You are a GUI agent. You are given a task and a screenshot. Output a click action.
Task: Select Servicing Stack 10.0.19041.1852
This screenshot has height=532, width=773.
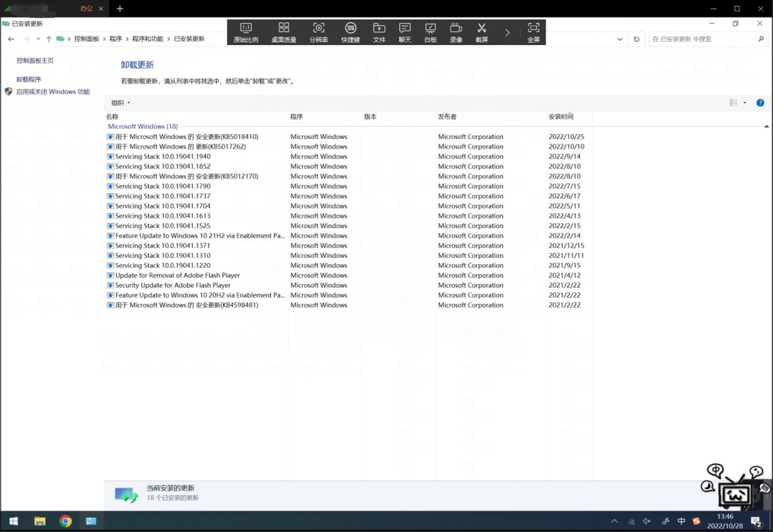pos(348,166)
